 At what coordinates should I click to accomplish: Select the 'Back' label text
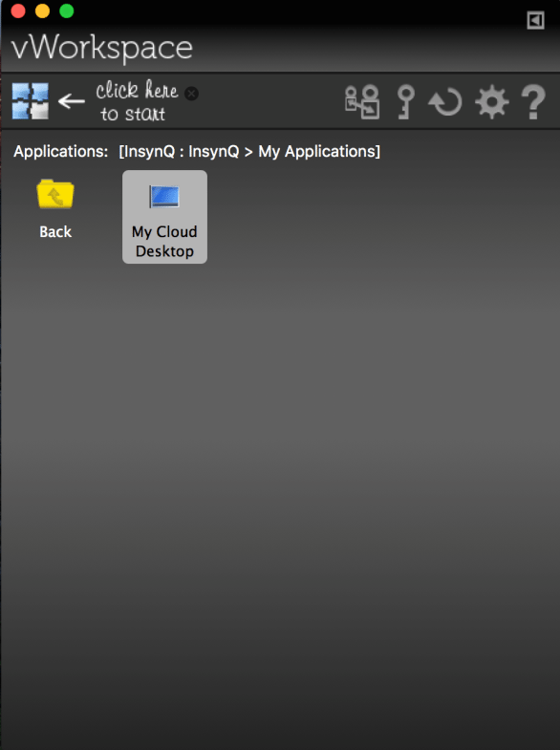(x=55, y=232)
